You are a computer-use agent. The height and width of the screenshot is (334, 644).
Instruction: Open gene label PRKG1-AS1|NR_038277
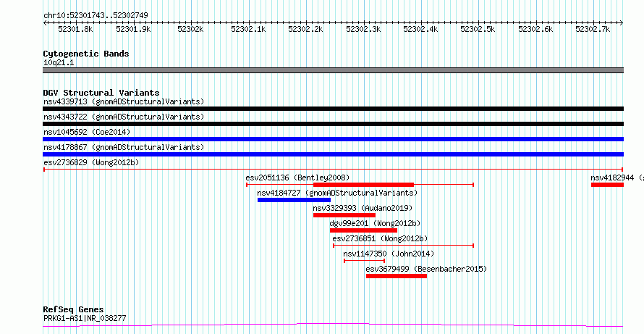[85, 318]
